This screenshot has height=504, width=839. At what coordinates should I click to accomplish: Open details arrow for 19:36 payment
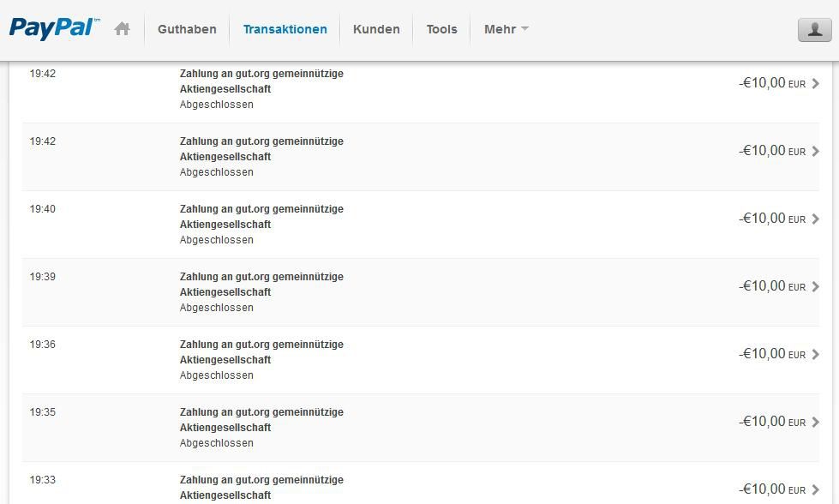(816, 354)
